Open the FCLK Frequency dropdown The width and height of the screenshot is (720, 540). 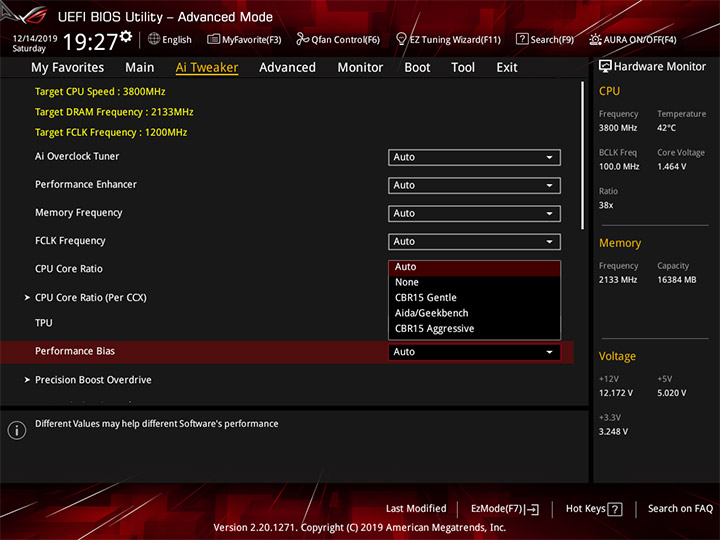[x=474, y=242]
